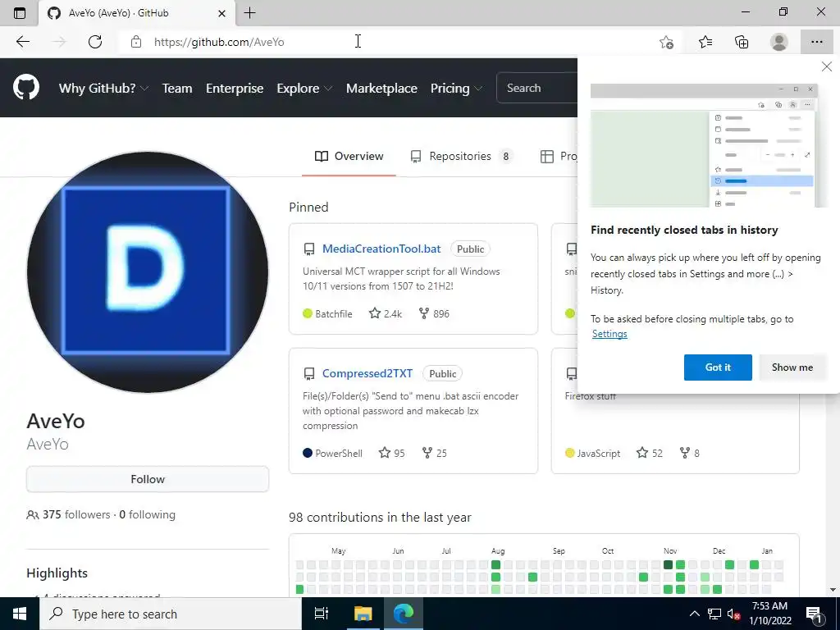Click the muted volume tray icon

point(734,614)
